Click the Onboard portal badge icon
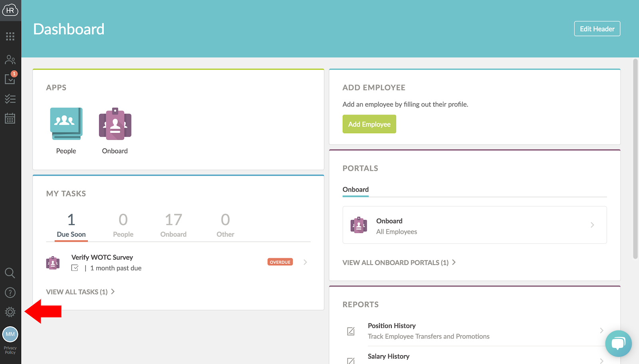Viewport: 639px width, 364px height. click(359, 225)
